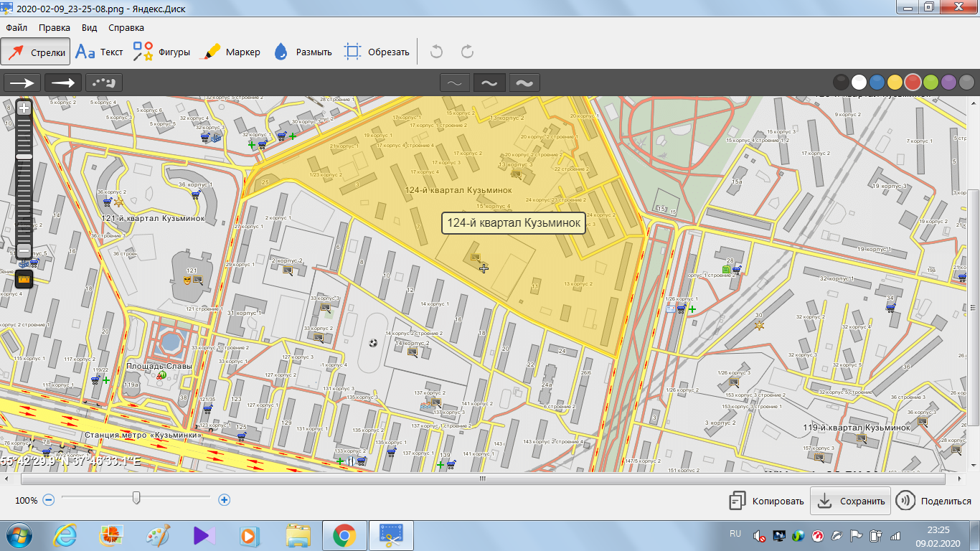Pick the red color swatch

click(913, 83)
